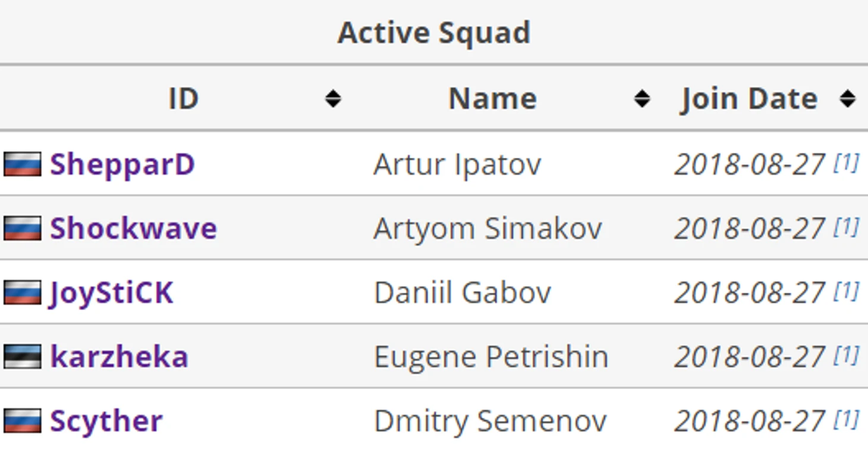Click the Estonian flag beside karzheka
Screen dimensions: 868x451
pos(23,357)
